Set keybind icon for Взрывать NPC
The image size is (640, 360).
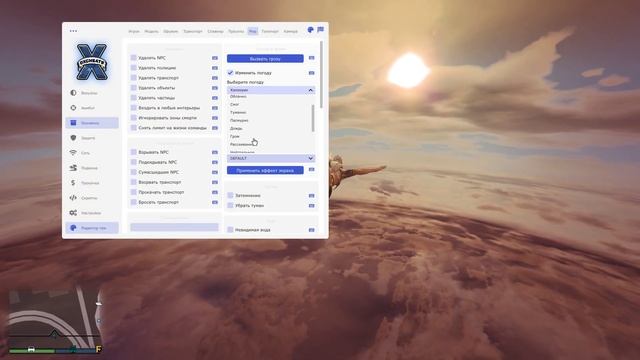pyautogui.click(x=215, y=152)
